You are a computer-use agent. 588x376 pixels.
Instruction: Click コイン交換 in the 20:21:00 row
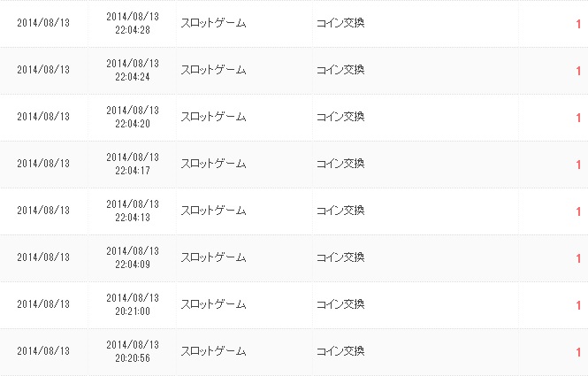(340, 304)
